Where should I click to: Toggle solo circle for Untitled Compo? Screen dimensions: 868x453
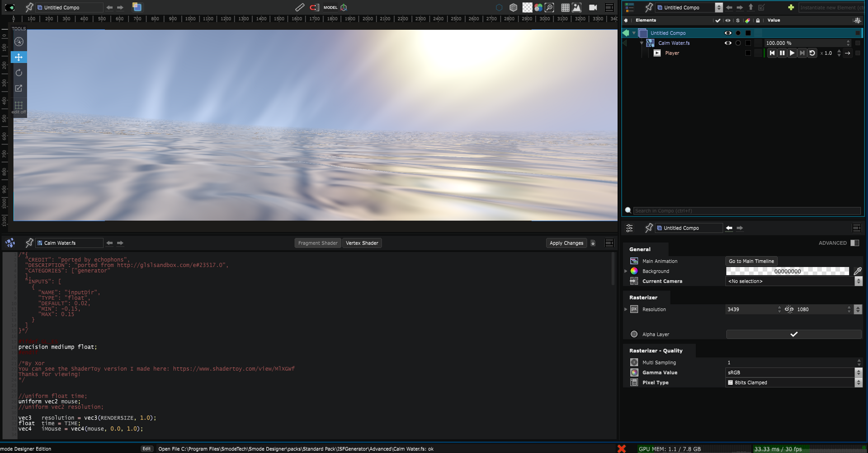pos(738,33)
